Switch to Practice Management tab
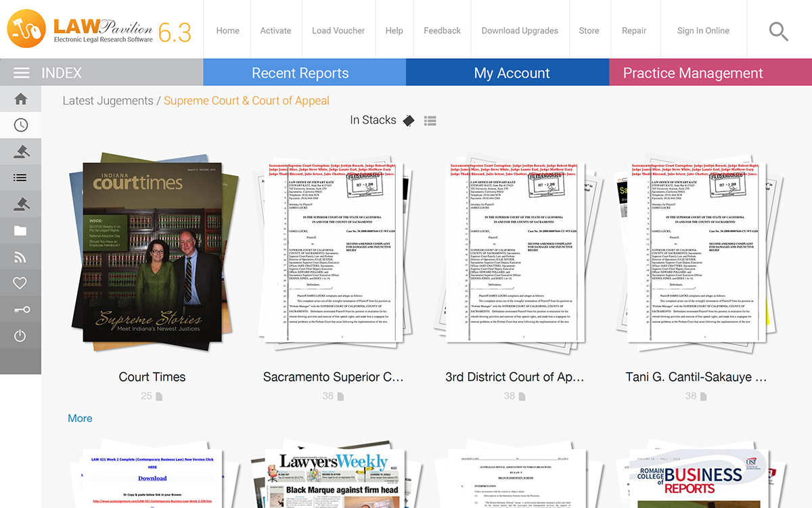This screenshot has height=508, width=812. (x=710, y=72)
